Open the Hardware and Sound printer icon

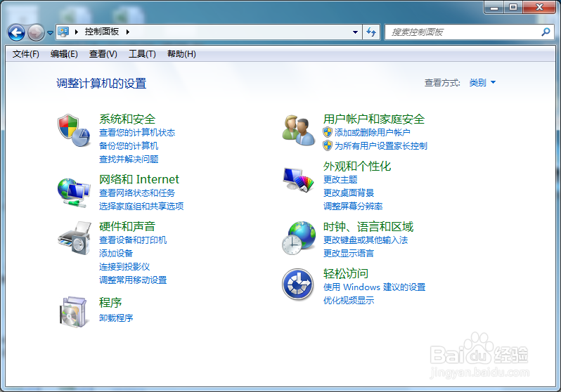75,238
